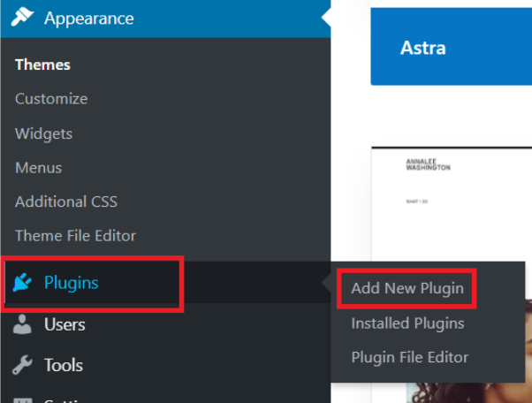Click the Plugins menu label
This screenshot has height=403, width=532.
72,284
